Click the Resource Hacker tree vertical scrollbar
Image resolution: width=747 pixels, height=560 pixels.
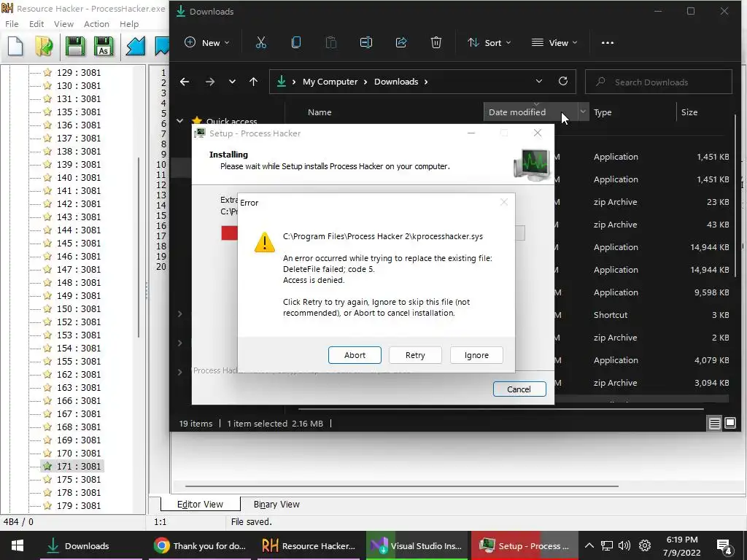point(139,248)
